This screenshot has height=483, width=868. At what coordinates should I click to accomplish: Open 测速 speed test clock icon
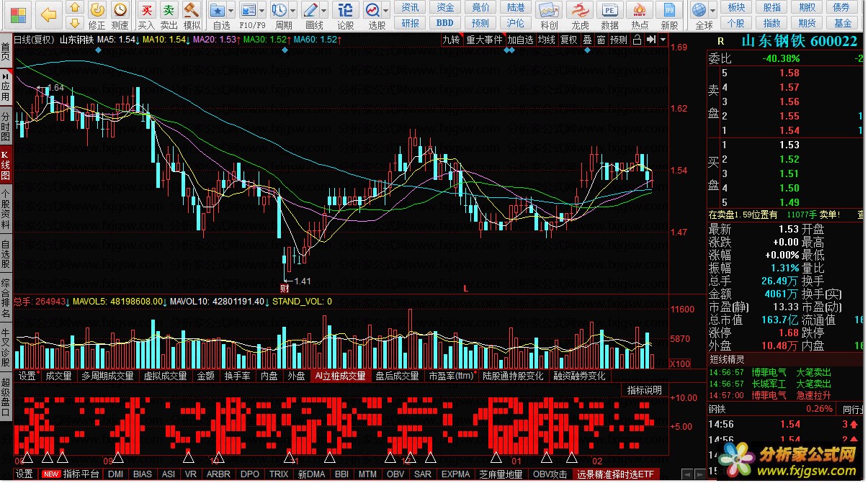pyautogui.click(x=120, y=16)
